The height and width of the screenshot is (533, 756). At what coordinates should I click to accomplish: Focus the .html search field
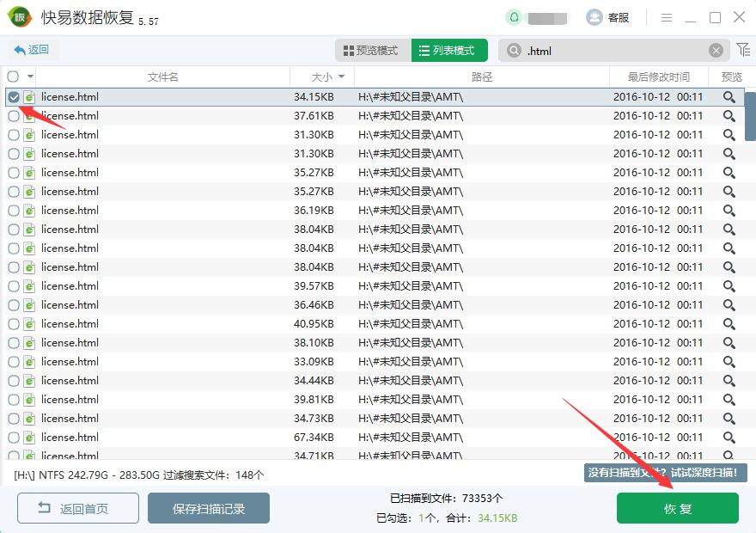click(x=615, y=51)
